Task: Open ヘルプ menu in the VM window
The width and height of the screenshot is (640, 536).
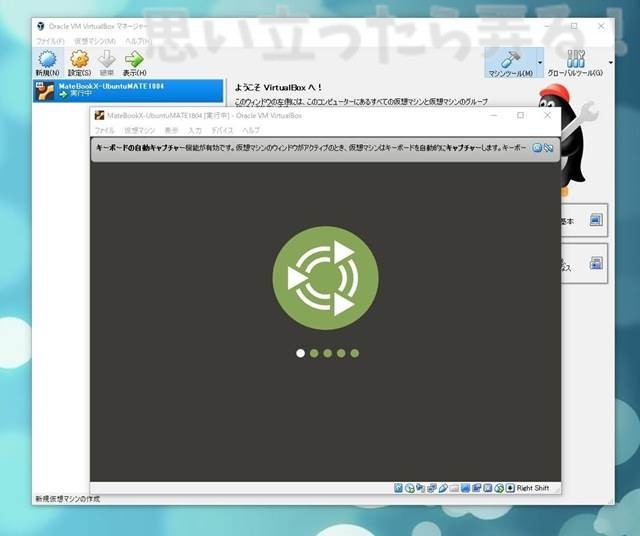Action: [251, 130]
